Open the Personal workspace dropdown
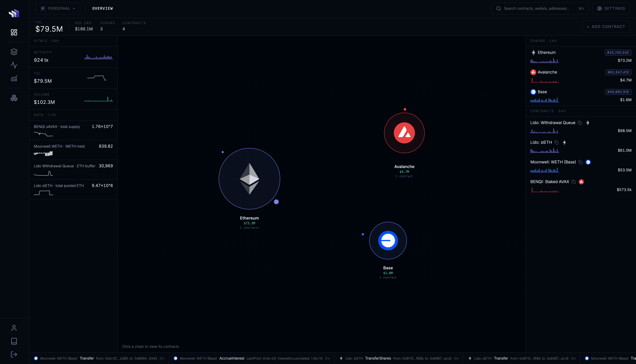The width and height of the screenshot is (636, 364). (x=58, y=8)
